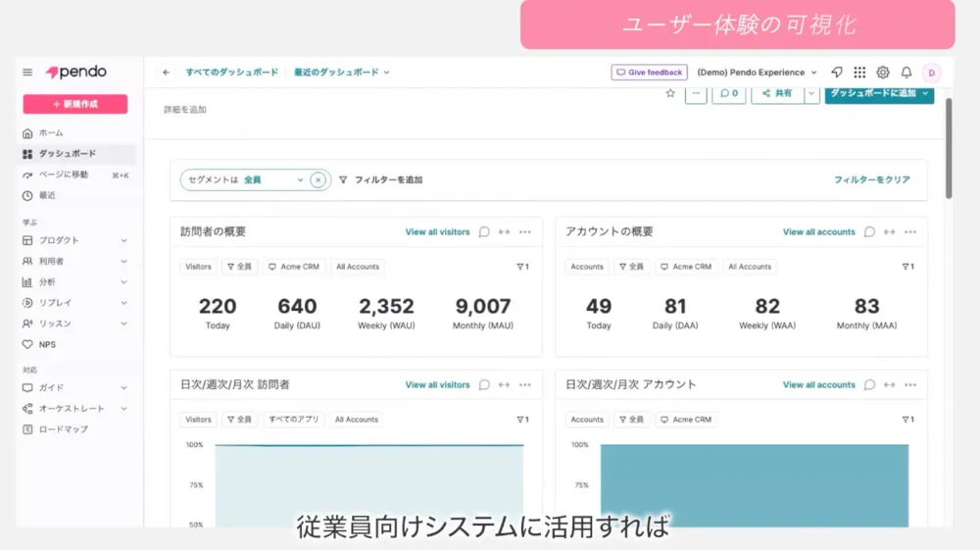The width and height of the screenshot is (980, 550).
Task: Open ダッシュボードに追加 dropdown button
Action: pos(879,94)
